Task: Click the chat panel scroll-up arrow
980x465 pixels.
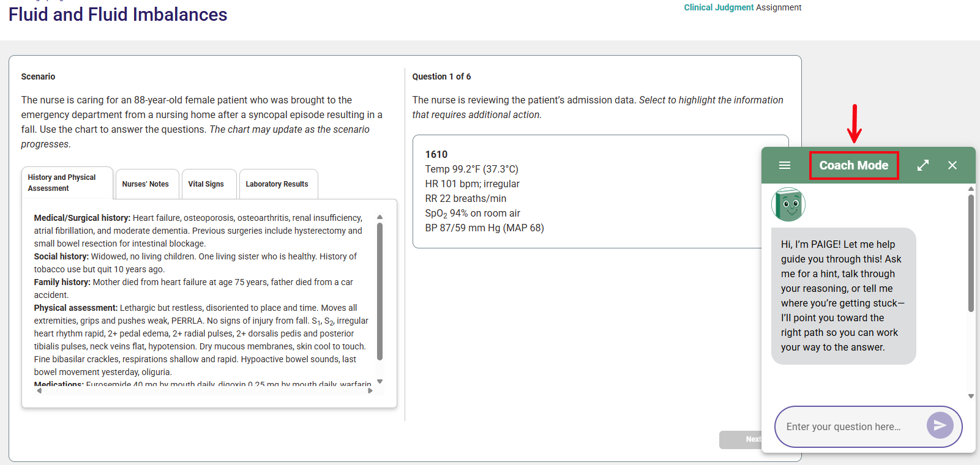Action: point(971,189)
